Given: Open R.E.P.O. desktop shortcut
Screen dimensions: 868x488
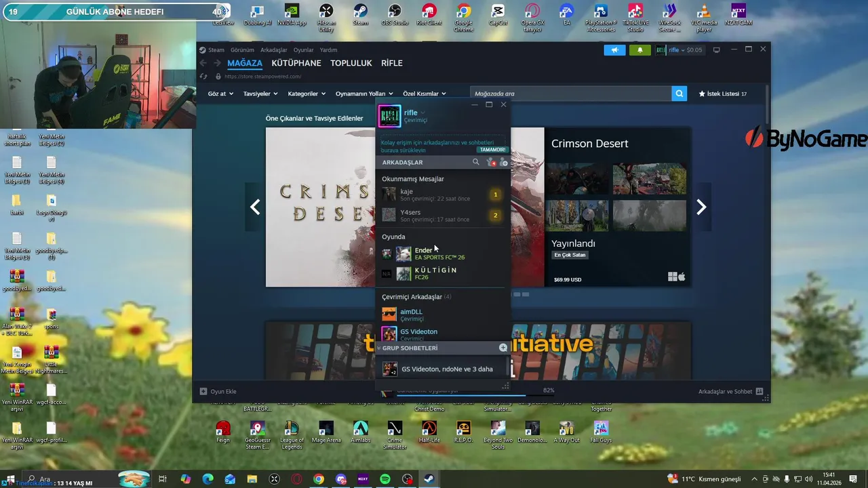Looking at the screenshot, I should tap(463, 432).
